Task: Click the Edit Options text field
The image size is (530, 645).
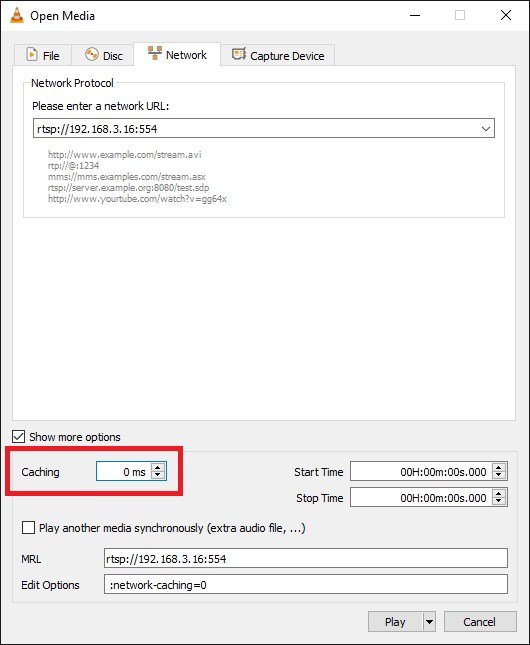Action: (306, 585)
